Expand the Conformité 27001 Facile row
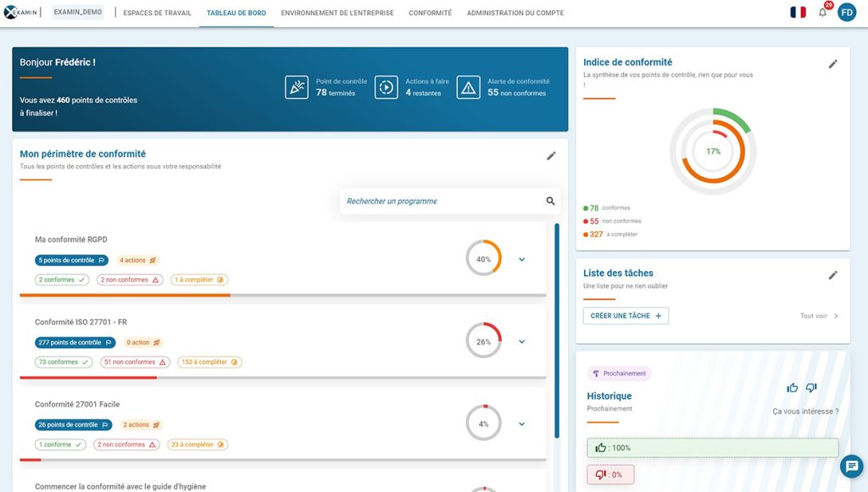 coord(521,423)
